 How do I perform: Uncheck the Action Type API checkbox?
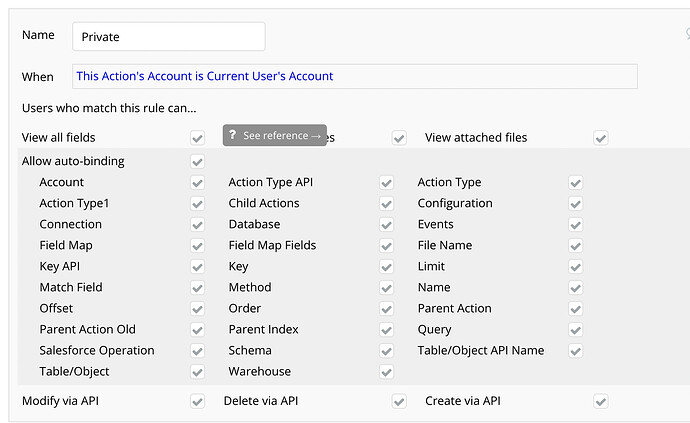(386, 183)
